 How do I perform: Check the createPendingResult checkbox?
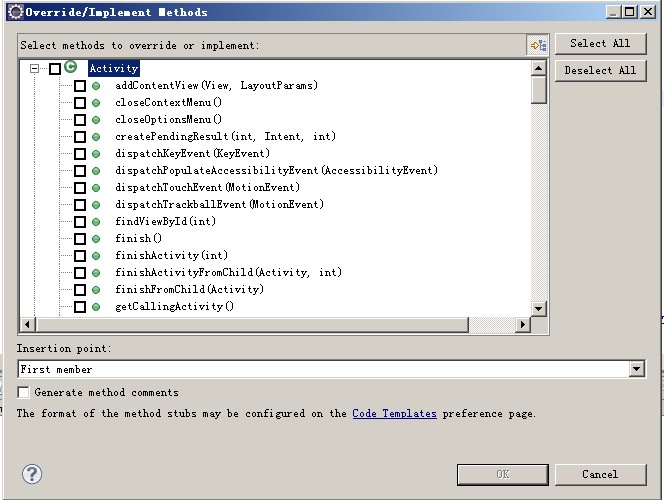80,137
